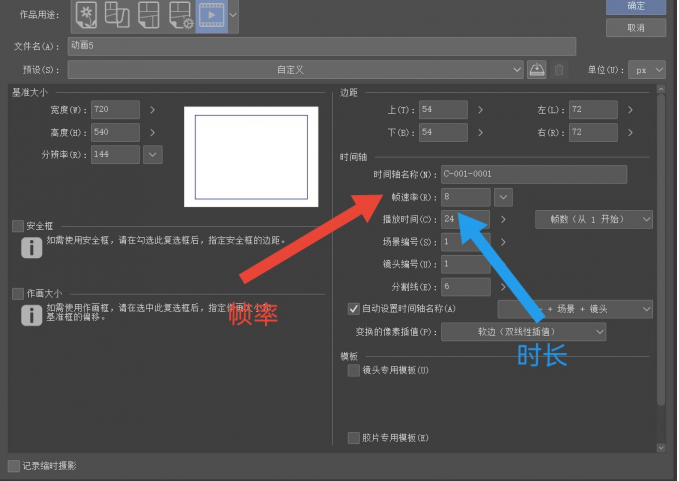Enable the 镜头专用模板 checkbox
This screenshot has width=679, height=481.
(354, 371)
